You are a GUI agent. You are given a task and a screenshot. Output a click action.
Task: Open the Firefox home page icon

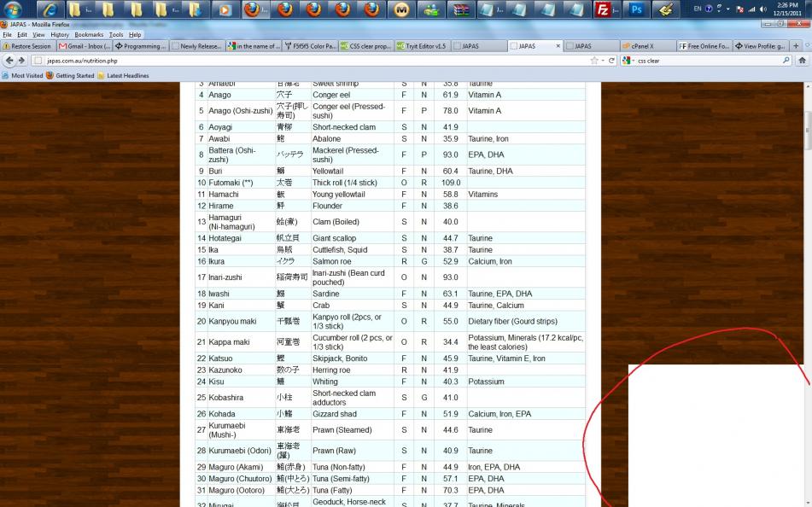pyautogui.click(x=802, y=61)
